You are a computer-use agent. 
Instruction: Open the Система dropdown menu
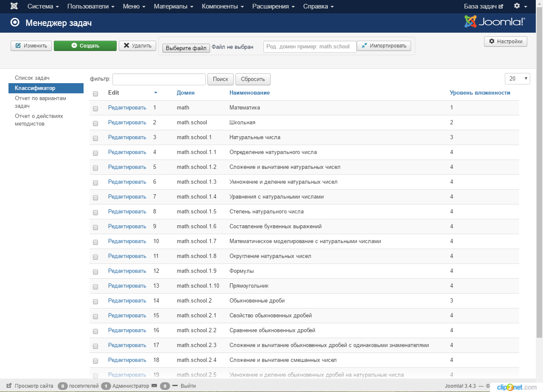click(x=43, y=6)
